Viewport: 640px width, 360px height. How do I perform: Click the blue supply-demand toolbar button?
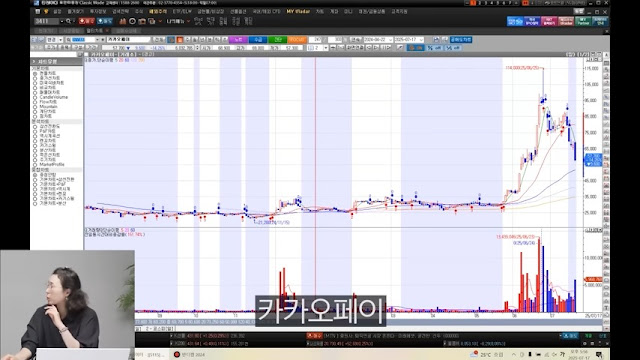point(258,40)
